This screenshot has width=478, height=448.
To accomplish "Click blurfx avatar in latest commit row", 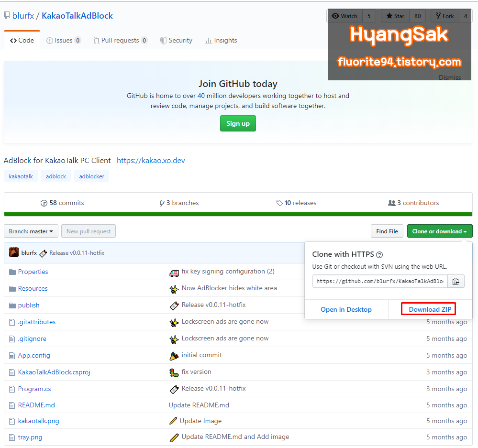I will [14, 252].
